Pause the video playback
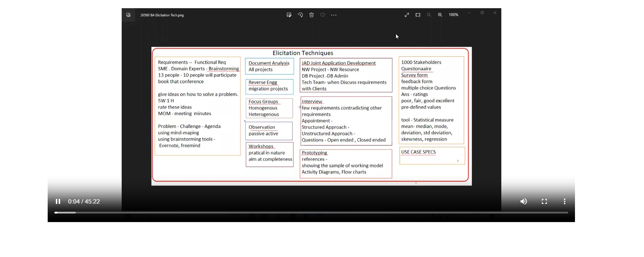644x257 pixels. (x=58, y=201)
